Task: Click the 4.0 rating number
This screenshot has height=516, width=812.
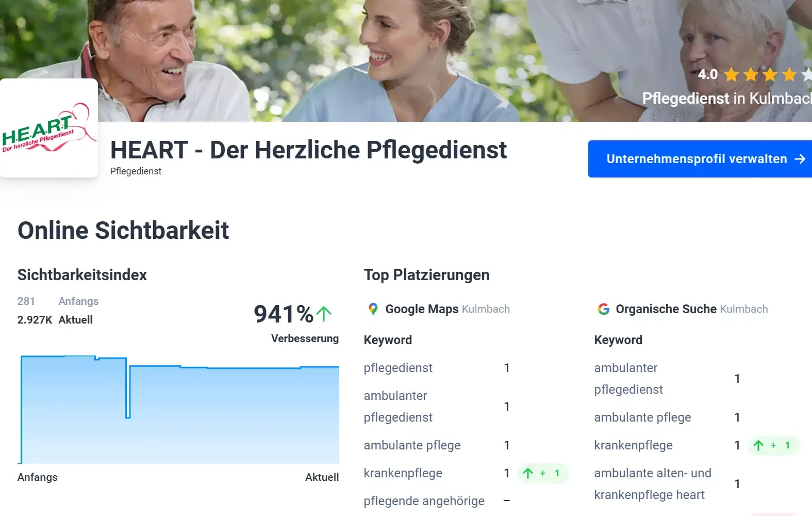Action: tap(707, 75)
